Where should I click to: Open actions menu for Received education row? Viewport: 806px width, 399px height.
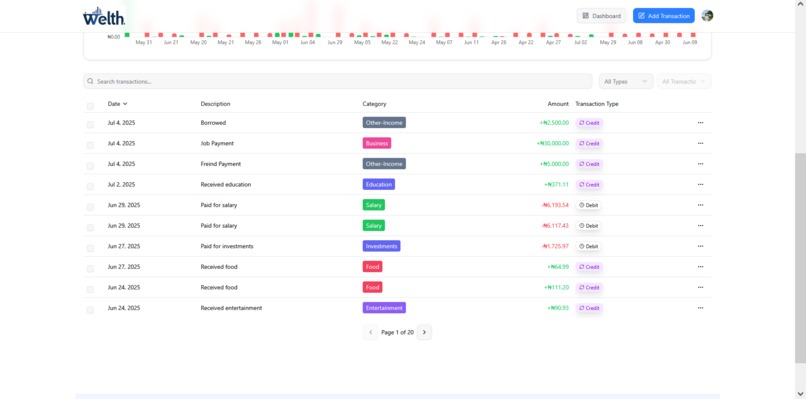(x=700, y=185)
